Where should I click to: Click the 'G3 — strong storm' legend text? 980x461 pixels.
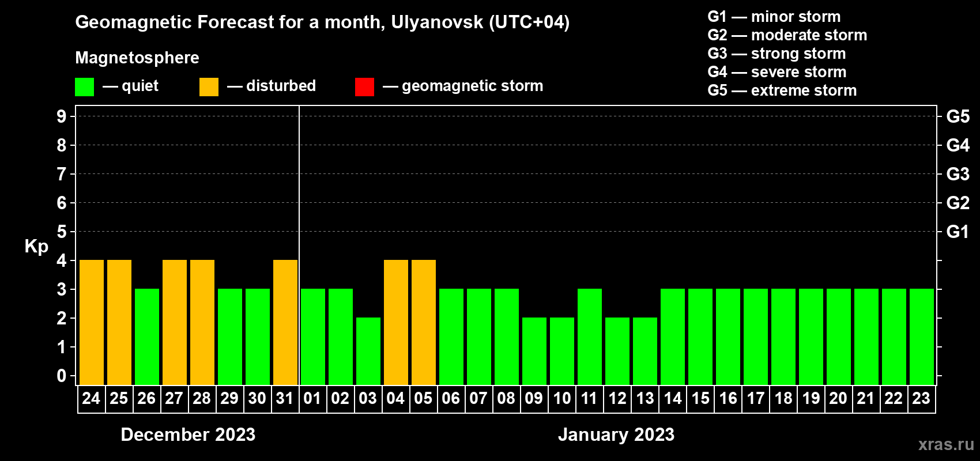[x=777, y=54]
